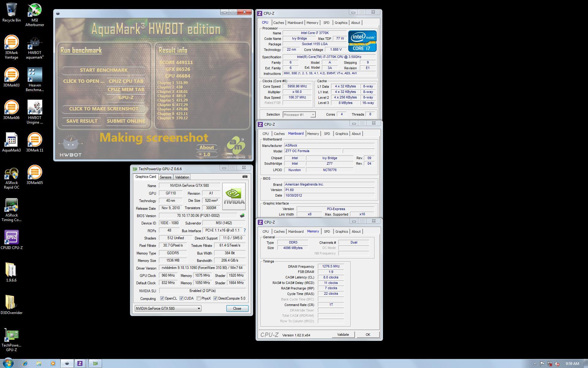Switch to Sensors tab in GPU-Z
588x368 pixels.
(165, 177)
